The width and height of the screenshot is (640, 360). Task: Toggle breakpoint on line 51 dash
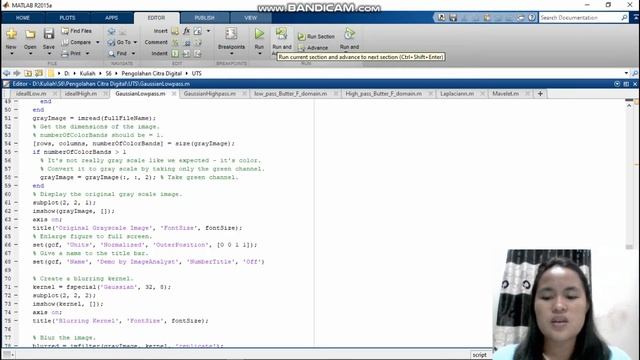tap(16, 118)
